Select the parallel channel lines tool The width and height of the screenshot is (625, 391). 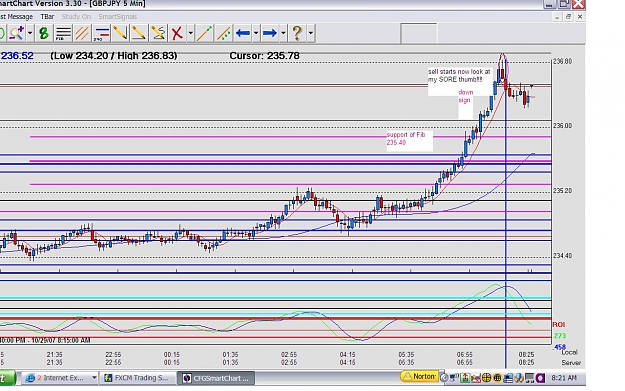(x=82, y=33)
